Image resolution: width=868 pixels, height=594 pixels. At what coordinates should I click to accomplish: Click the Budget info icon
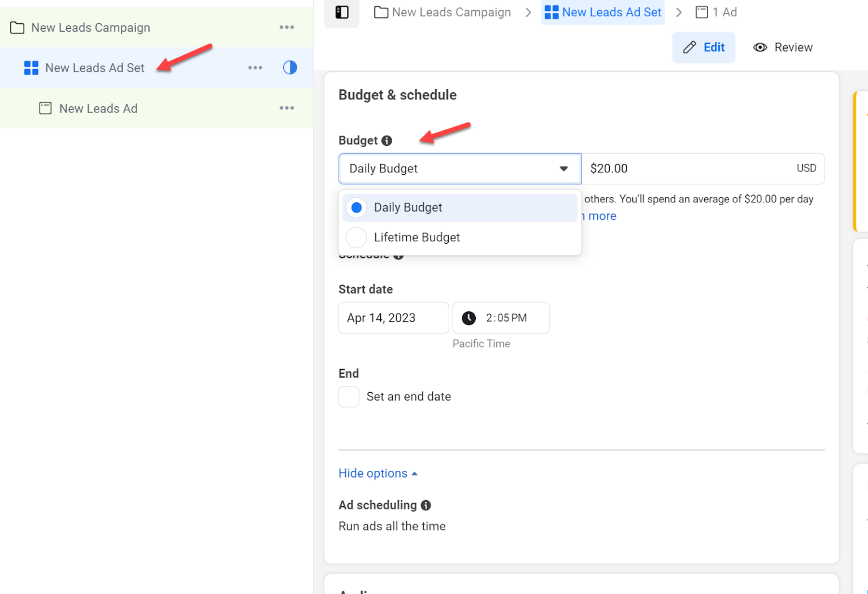pyautogui.click(x=387, y=141)
